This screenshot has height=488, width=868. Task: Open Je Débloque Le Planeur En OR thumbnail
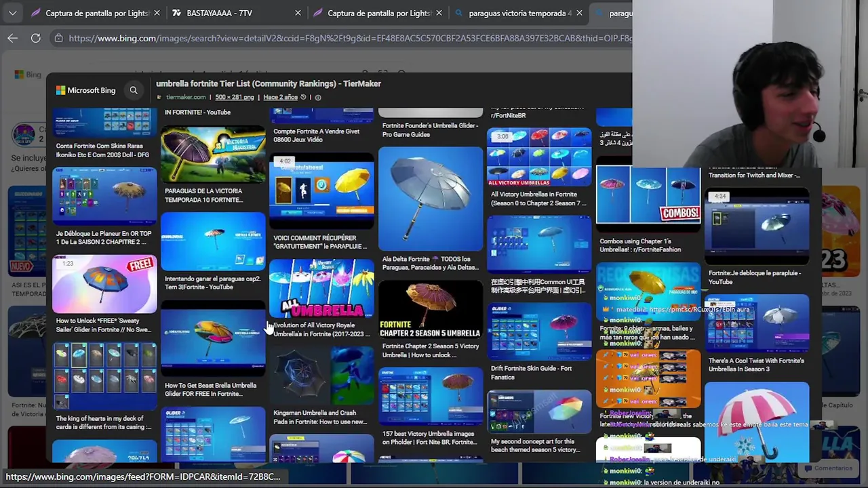(104, 196)
